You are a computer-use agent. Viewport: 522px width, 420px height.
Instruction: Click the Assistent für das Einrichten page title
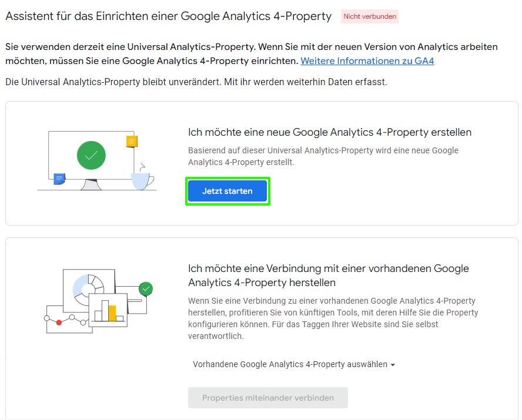(169, 16)
